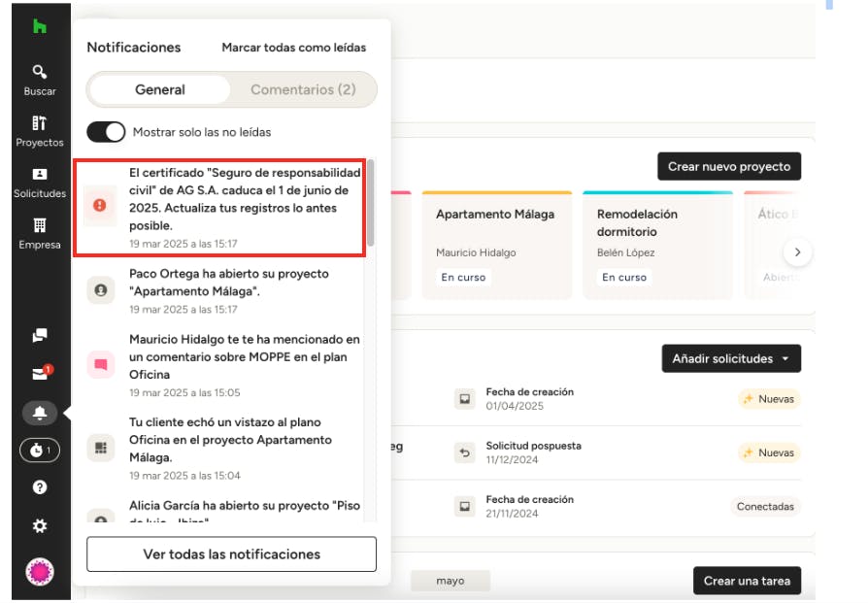The image size is (868, 603).
Task: Open settings gear in sidebar
Action: (40, 525)
